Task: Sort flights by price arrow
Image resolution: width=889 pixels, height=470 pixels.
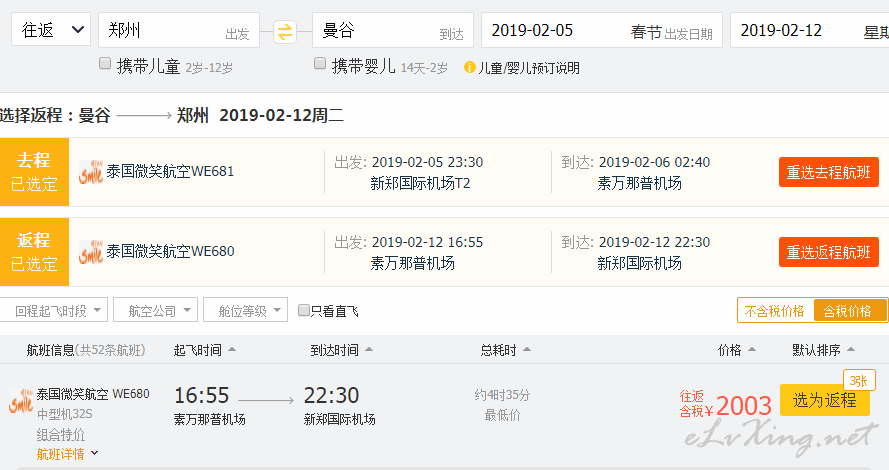Action: 752,350
